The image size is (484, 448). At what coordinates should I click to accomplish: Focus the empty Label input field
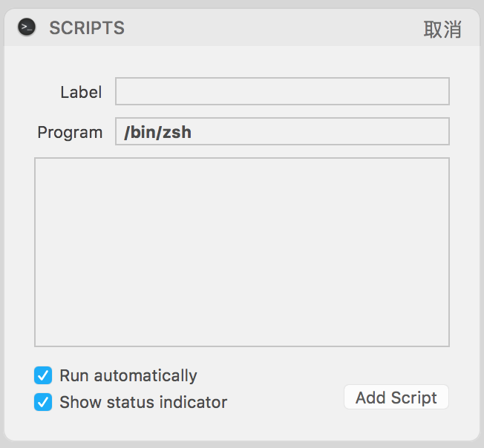[x=282, y=91]
